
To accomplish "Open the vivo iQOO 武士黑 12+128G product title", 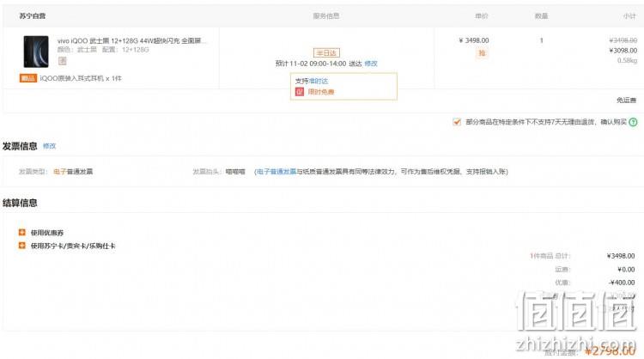I will click(x=132, y=40).
